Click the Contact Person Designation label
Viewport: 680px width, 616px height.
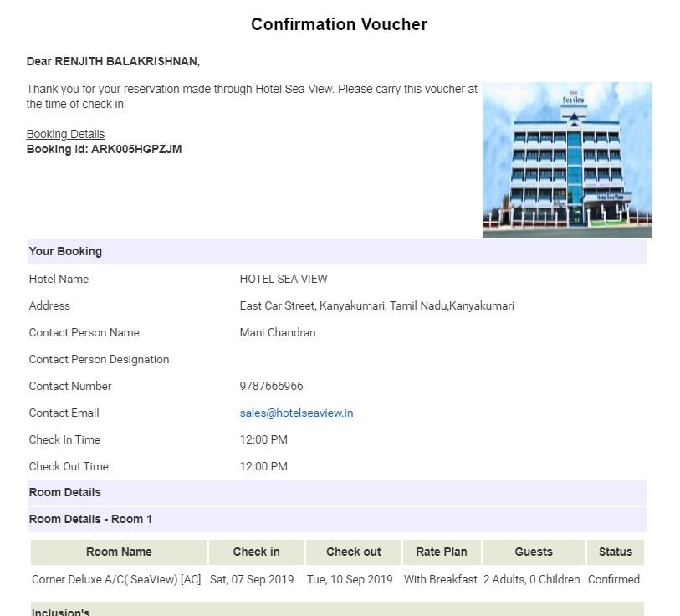pos(99,360)
